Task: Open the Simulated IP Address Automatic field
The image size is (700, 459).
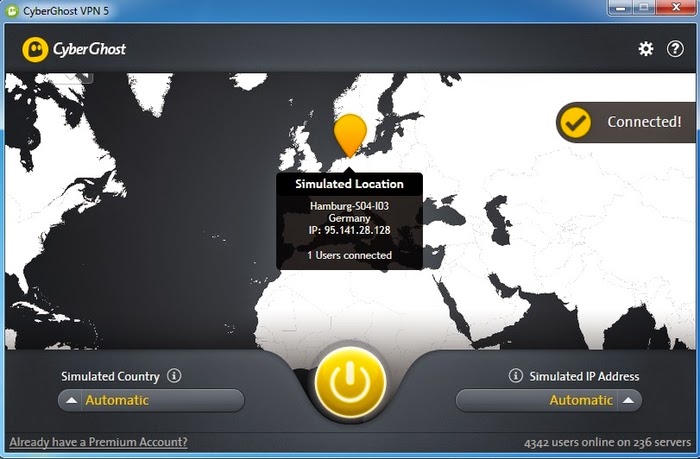Action: pyautogui.click(x=549, y=401)
